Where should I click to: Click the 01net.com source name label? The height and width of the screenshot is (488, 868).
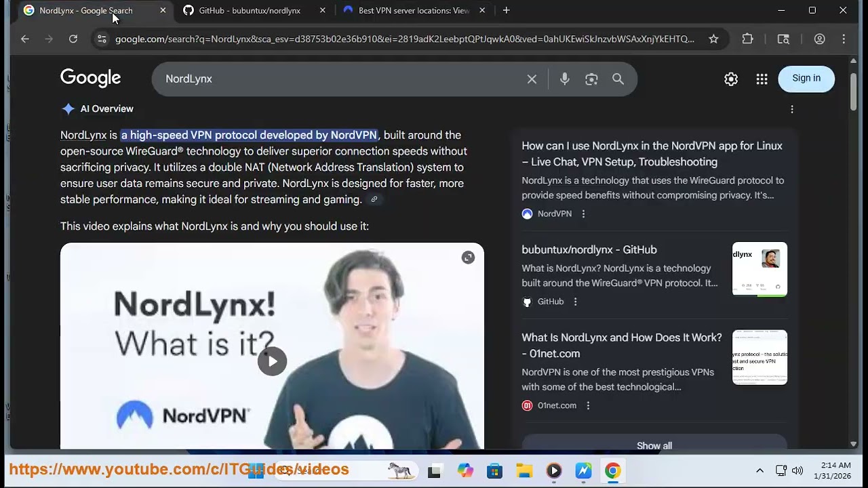coord(557,405)
